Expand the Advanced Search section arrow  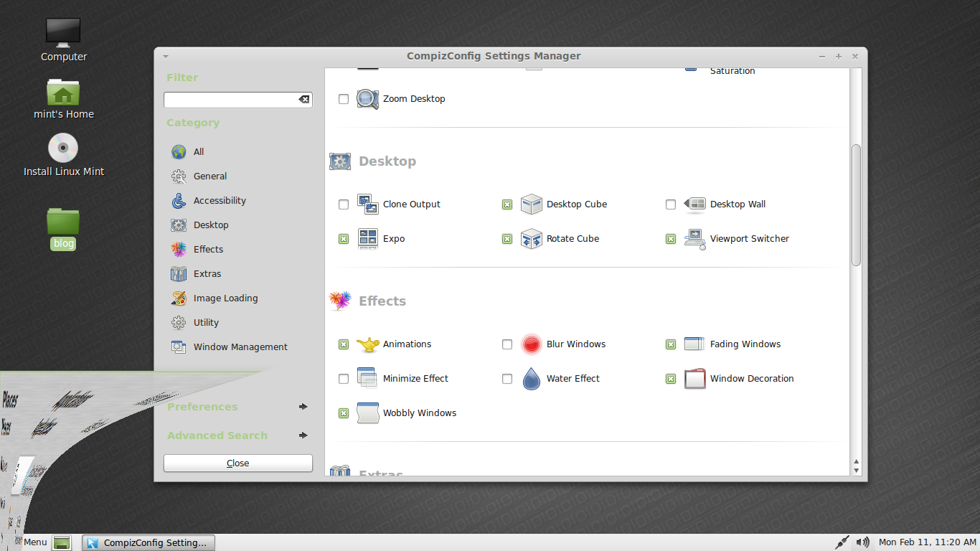coord(303,435)
